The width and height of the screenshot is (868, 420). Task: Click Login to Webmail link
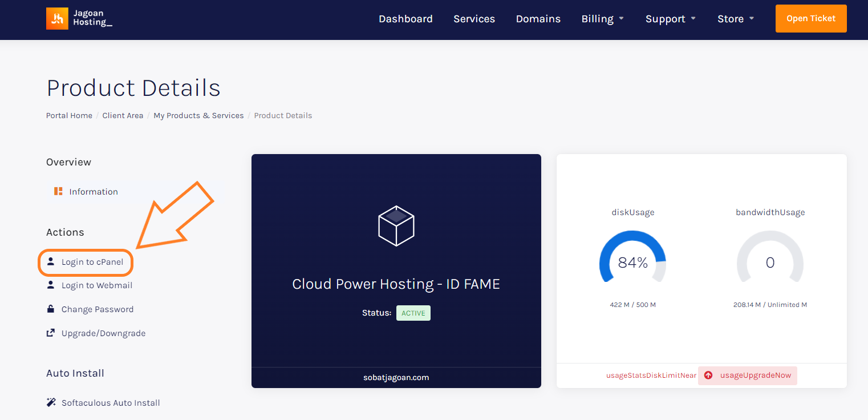pos(97,285)
